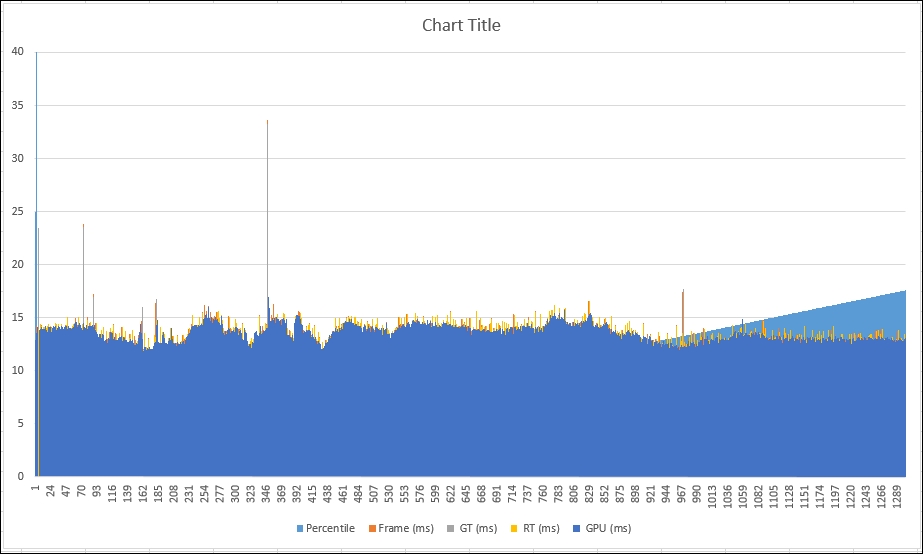This screenshot has width=923, height=554.
Task: Select the light blue Percentile area at right
Action: pyautogui.click(x=870, y=315)
